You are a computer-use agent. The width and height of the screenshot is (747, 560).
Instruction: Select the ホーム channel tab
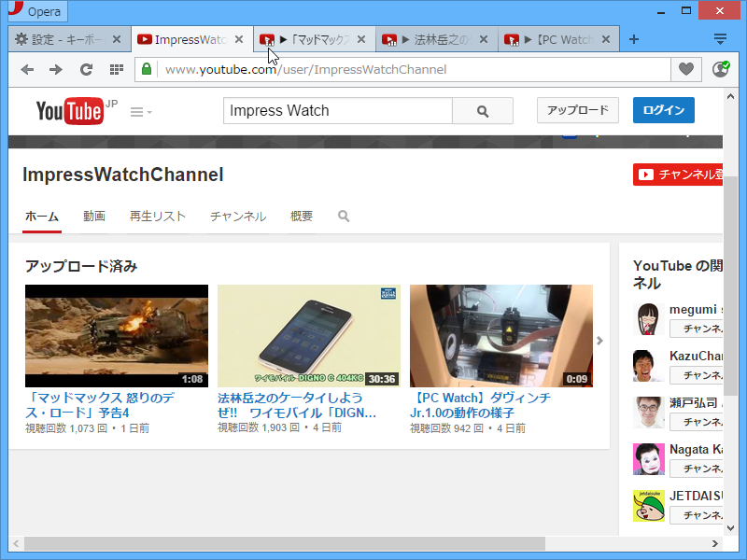[x=42, y=217]
